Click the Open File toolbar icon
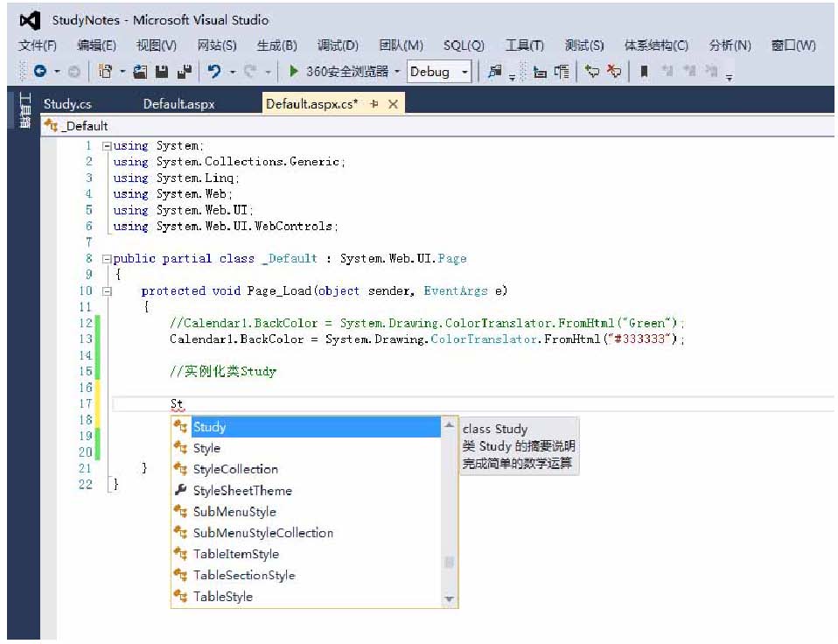Viewport: 838px width, 644px height. point(140,71)
